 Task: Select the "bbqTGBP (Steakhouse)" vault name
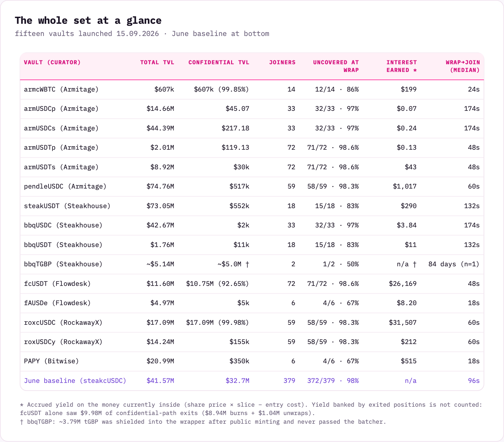63,264
